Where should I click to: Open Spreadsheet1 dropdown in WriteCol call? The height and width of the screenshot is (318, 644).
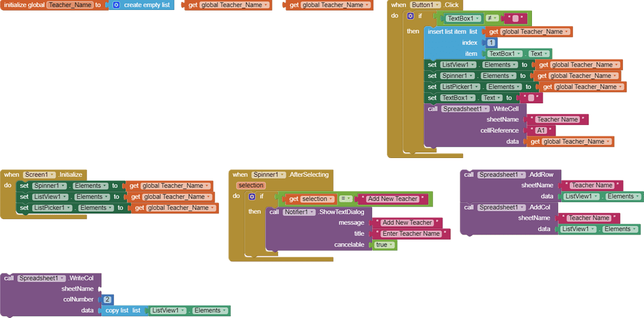(42, 278)
